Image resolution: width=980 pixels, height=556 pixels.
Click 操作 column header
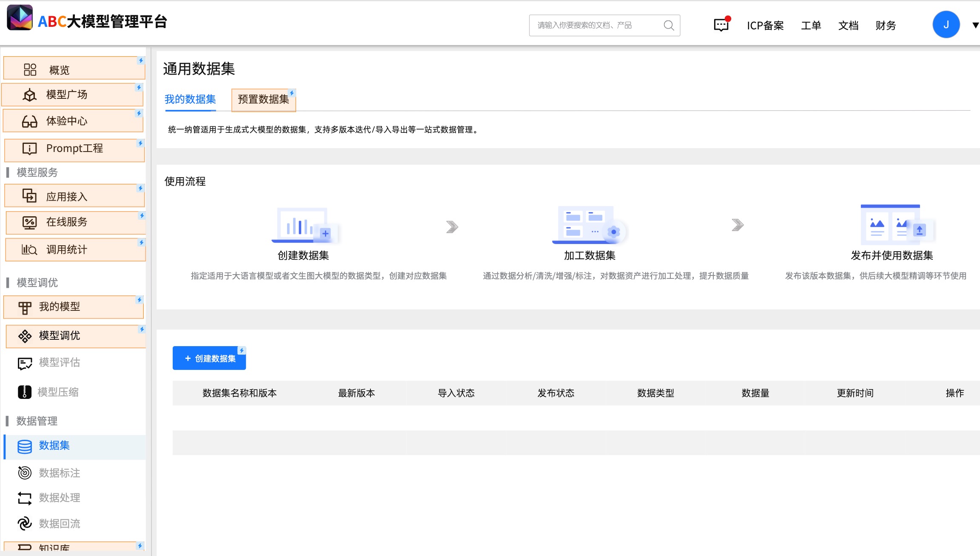point(955,393)
